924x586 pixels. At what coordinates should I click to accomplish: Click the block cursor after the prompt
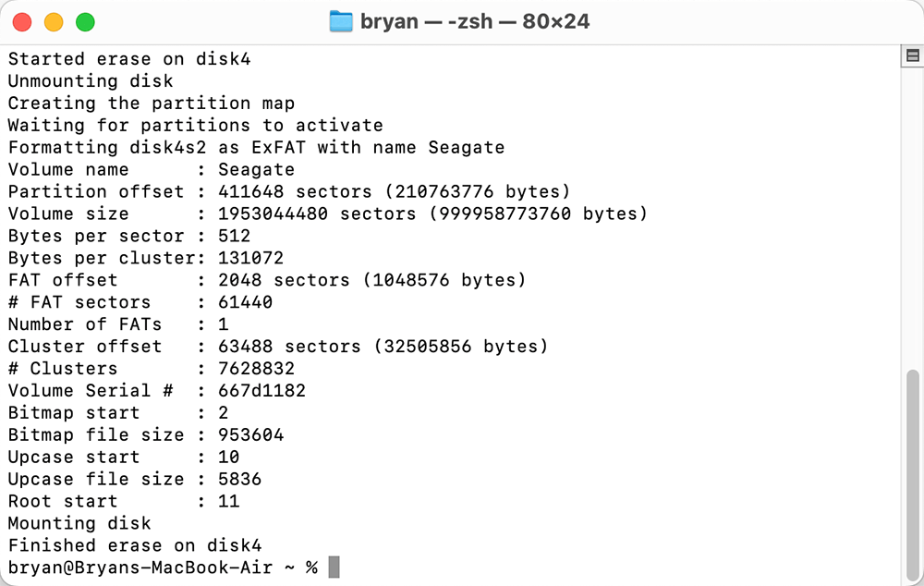(x=334, y=568)
